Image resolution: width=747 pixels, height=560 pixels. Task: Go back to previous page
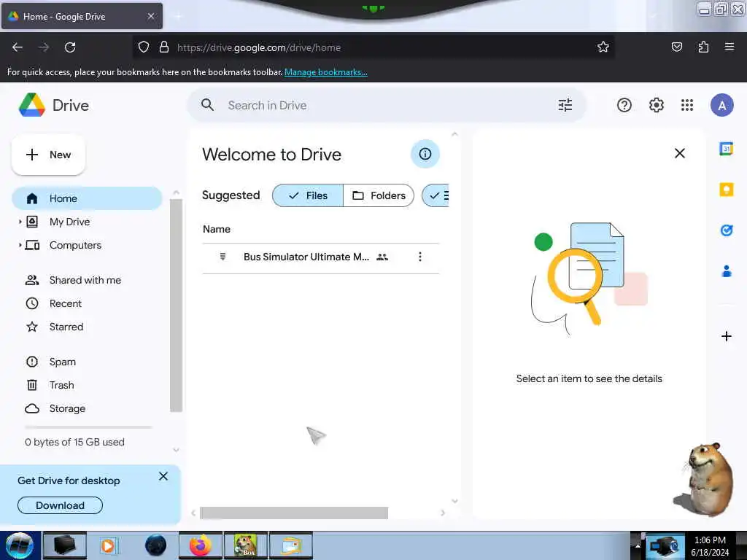coord(18,47)
